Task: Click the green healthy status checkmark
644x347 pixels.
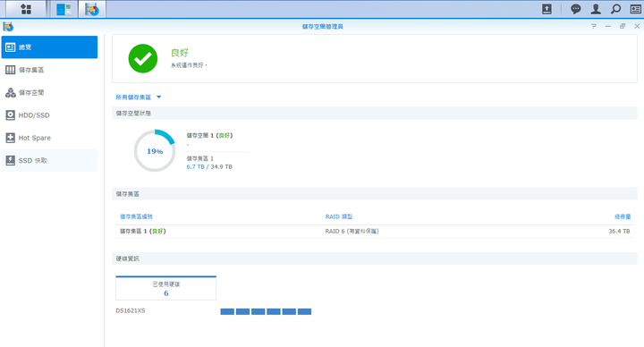Action: click(143, 58)
